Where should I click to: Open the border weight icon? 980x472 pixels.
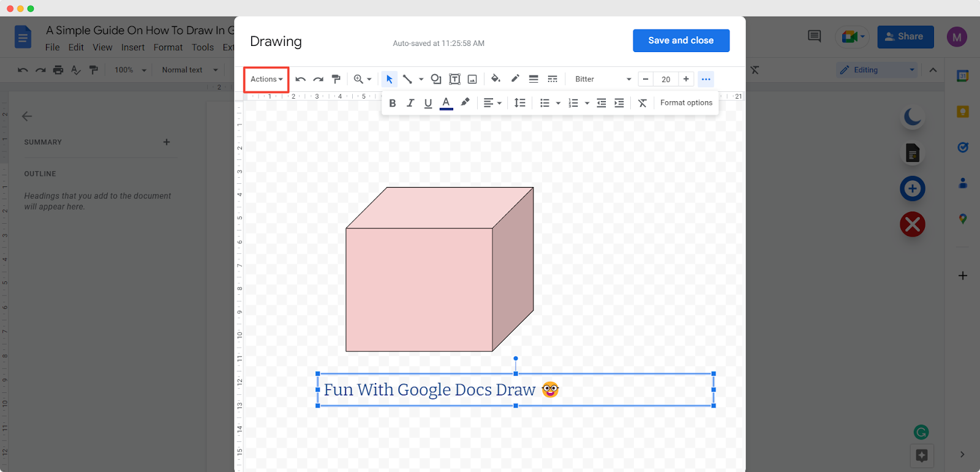click(533, 79)
